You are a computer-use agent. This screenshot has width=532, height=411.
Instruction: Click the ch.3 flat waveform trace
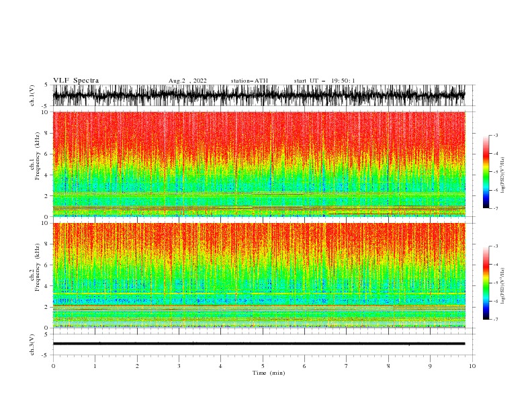click(x=259, y=344)
